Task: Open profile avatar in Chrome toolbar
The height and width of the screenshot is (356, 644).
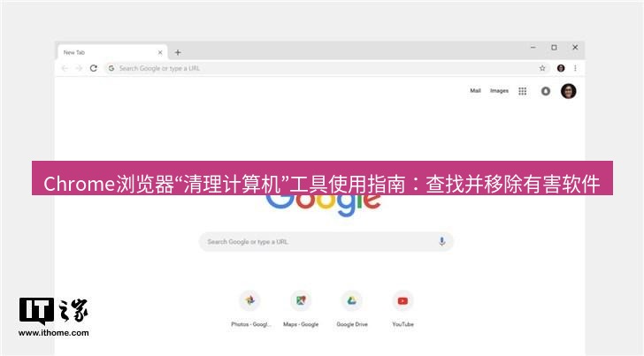Action: [x=561, y=68]
